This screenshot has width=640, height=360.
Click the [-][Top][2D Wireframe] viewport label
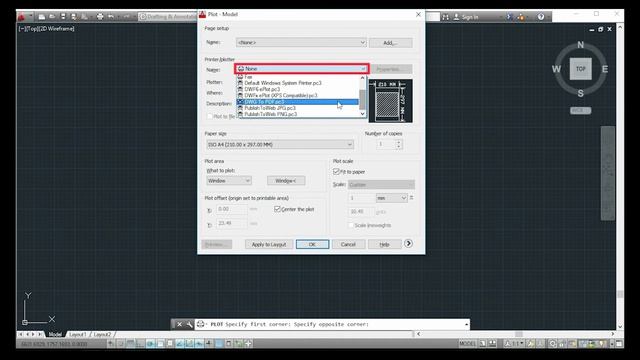click(46, 29)
